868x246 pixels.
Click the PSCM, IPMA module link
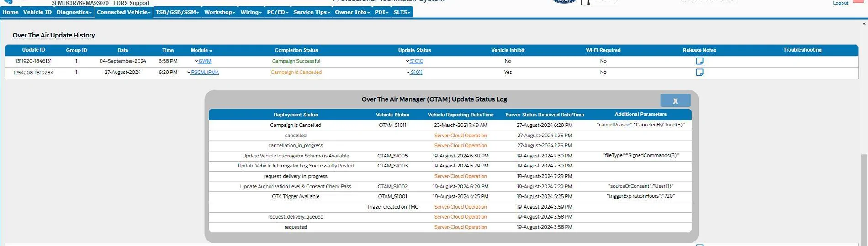point(205,73)
